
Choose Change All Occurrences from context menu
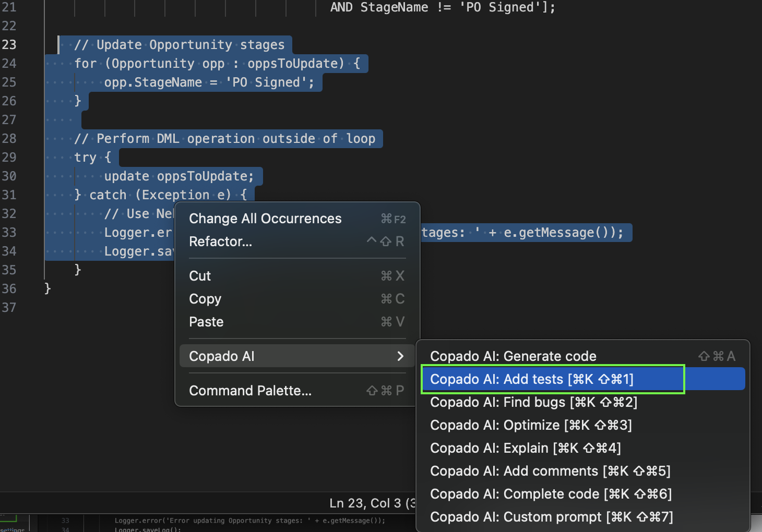click(265, 219)
